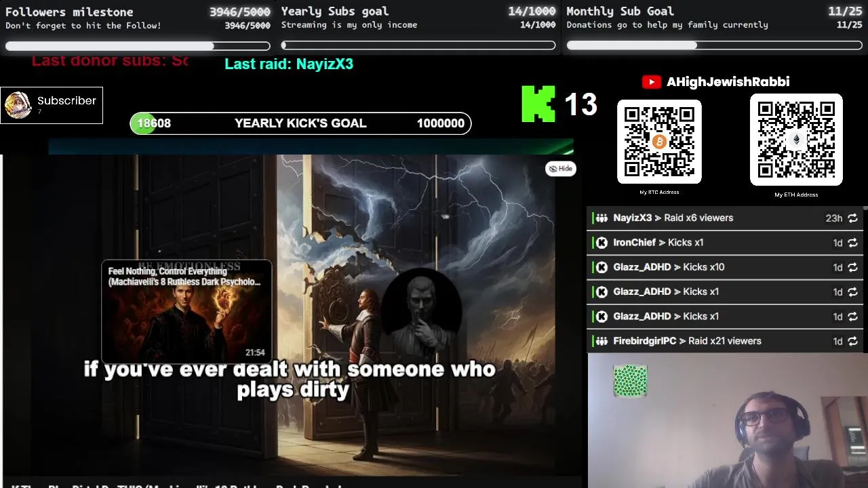Click the AHighJewishRabbi channel name
The width and height of the screenshot is (868, 488).
tap(728, 82)
